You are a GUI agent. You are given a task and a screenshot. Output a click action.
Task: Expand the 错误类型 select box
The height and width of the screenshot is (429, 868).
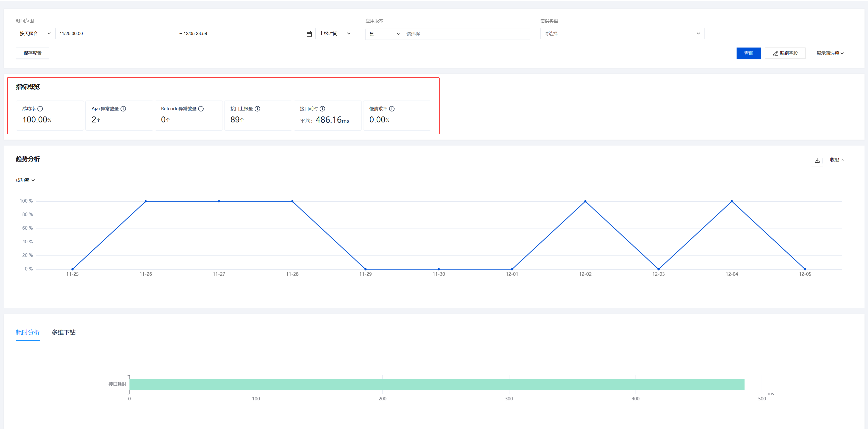pos(622,34)
